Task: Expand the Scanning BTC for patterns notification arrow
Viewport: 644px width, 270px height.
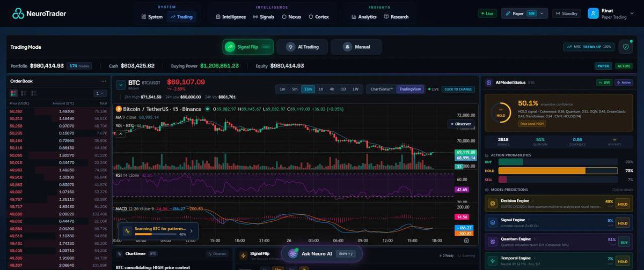Action: [193, 231]
